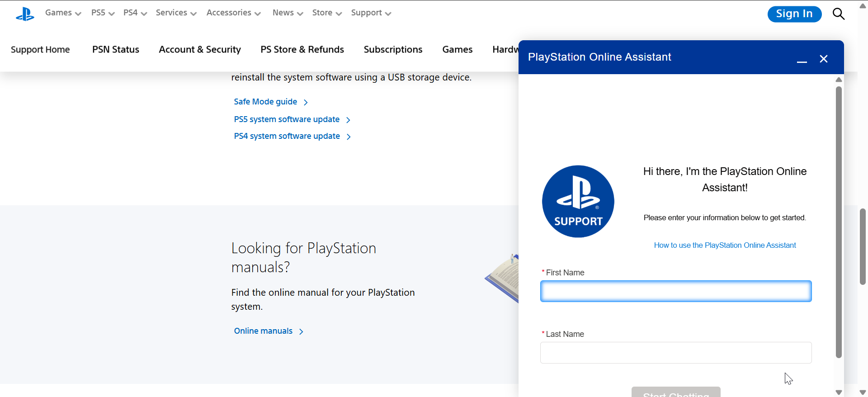Click the chat panel scroll down arrow
This screenshot has width=868, height=397.
point(839,392)
